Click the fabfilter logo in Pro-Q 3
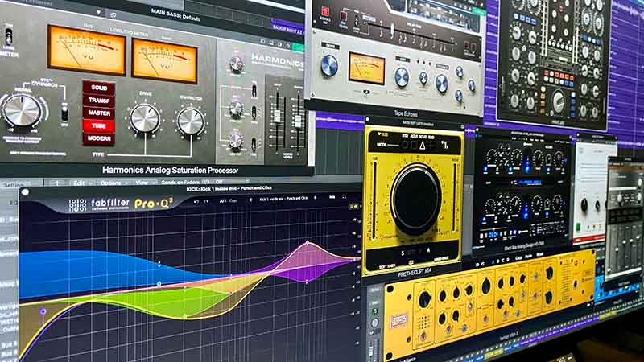Viewport: 644px width, 362px height. 100,204
